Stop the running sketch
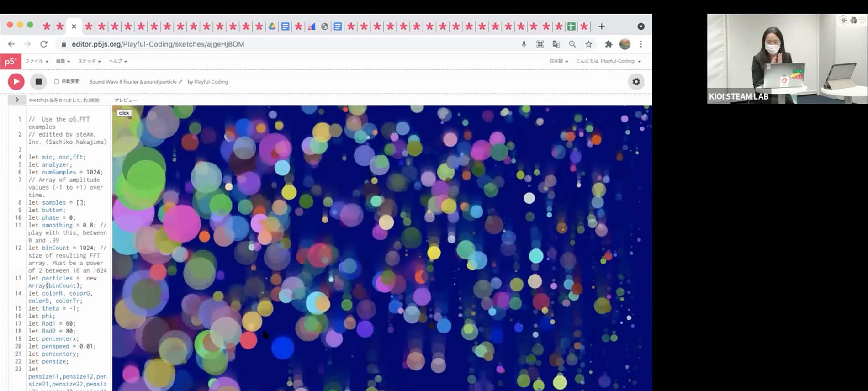Image resolution: width=868 pixels, height=391 pixels. tap(38, 82)
